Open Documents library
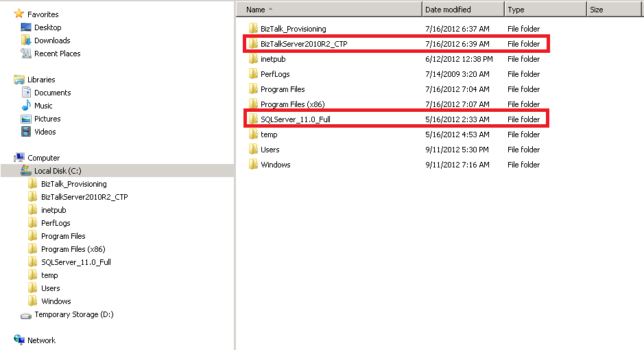This screenshot has height=350, width=644. click(x=52, y=93)
